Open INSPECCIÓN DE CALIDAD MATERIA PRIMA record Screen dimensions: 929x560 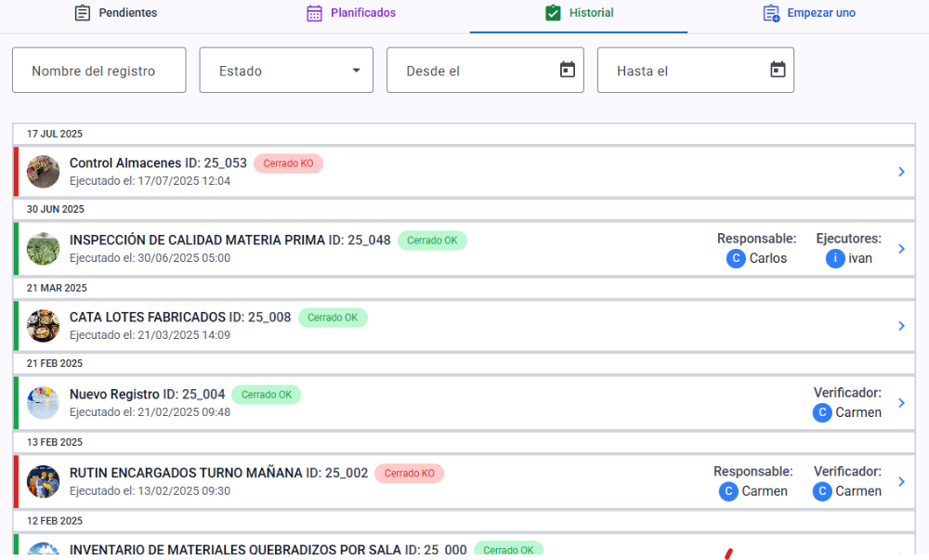click(x=464, y=249)
